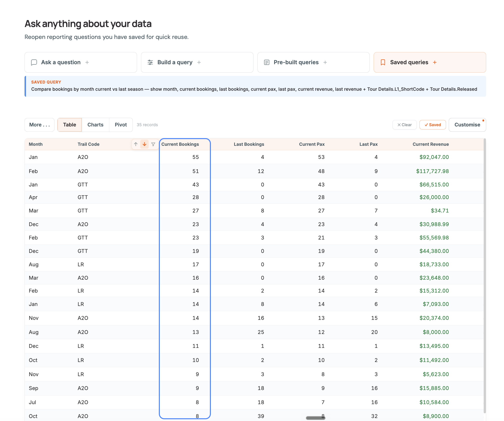Expand Pre-built queries with its plus
Screen dimensions: 504x421
point(325,62)
